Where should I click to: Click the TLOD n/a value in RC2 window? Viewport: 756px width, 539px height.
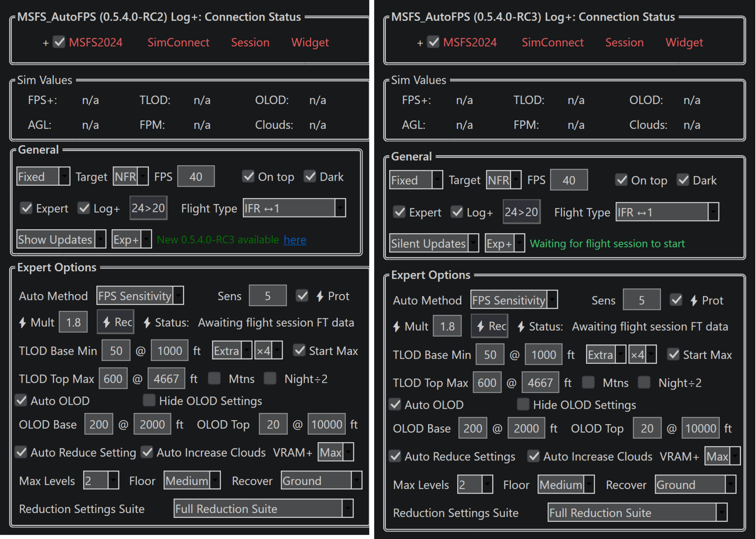(202, 100)
